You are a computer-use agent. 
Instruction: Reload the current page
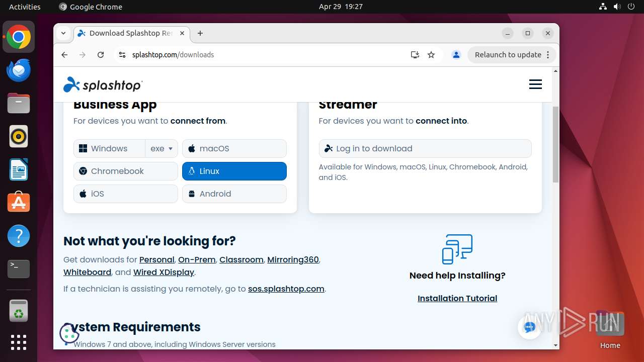click(x=101, y=55)
